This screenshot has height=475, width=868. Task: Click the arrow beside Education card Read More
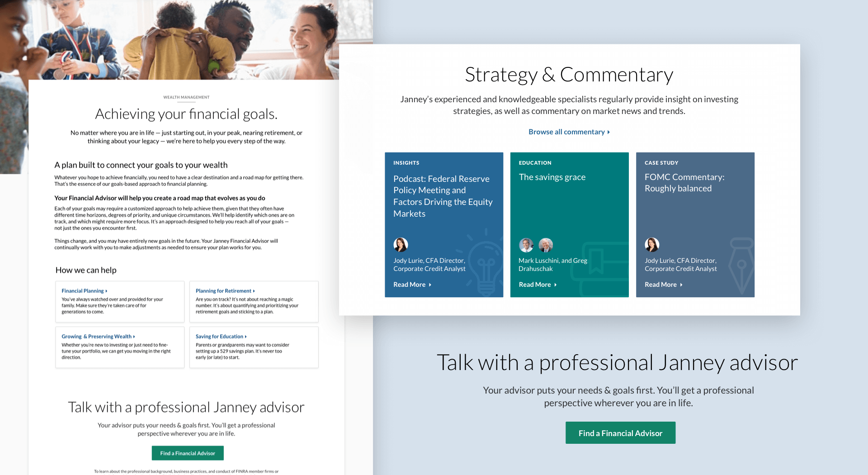pyautogui.click(x=556, y=285)
